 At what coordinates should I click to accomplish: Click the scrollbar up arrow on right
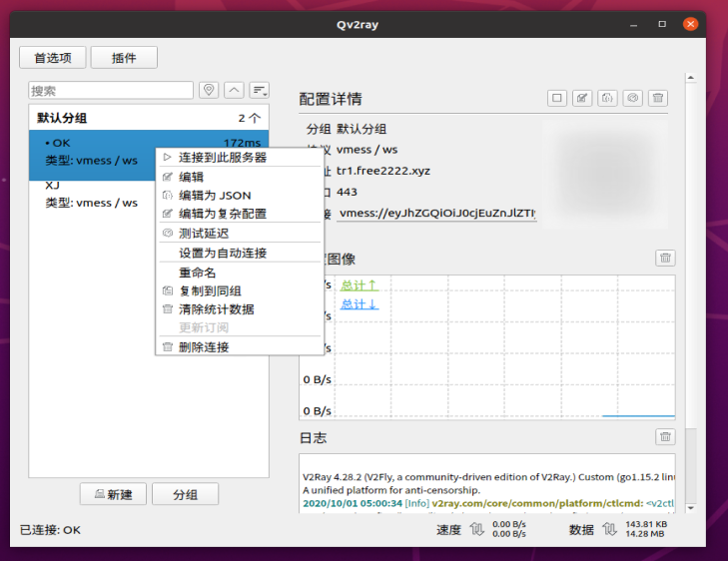[x=691, y=78]
